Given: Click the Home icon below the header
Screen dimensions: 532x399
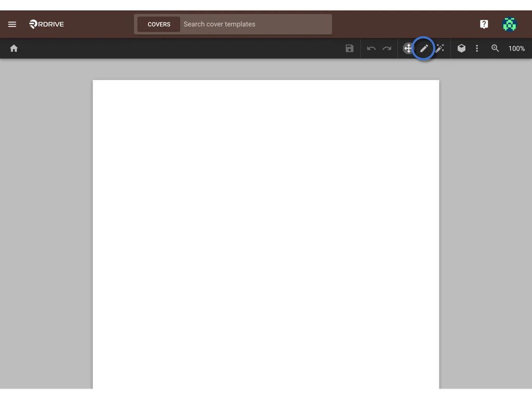Looking at the screenshot, I should click(14, 48).
